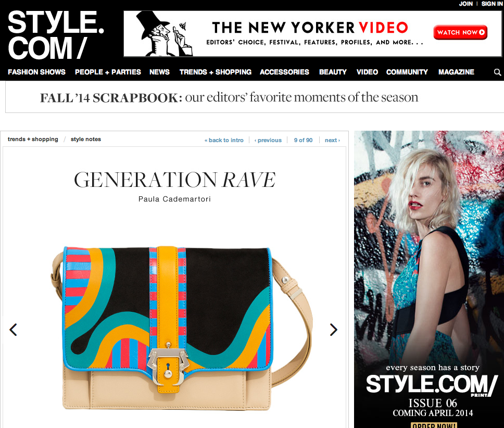Go to previous slide link
The image size is (504, 428).
coord(268,140)
